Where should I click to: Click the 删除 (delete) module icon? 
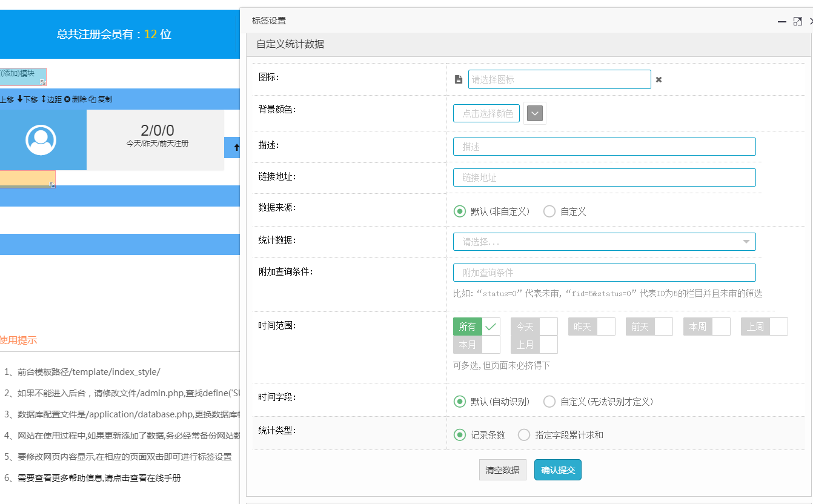pos(67,99)
